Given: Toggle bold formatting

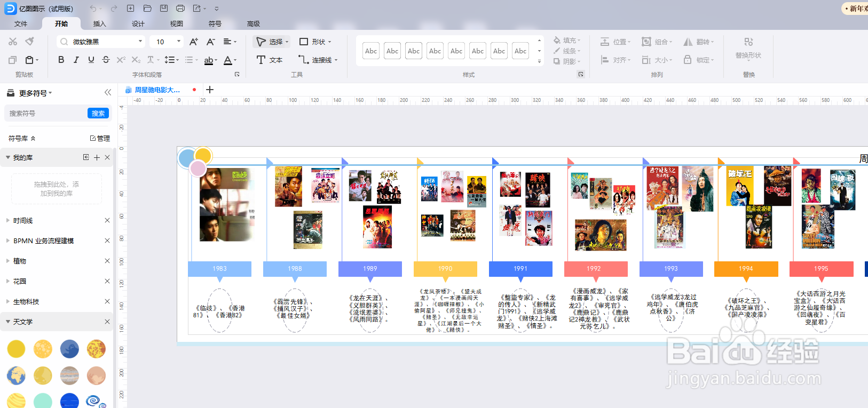Looking at the screenshot, I should point(61,60).
